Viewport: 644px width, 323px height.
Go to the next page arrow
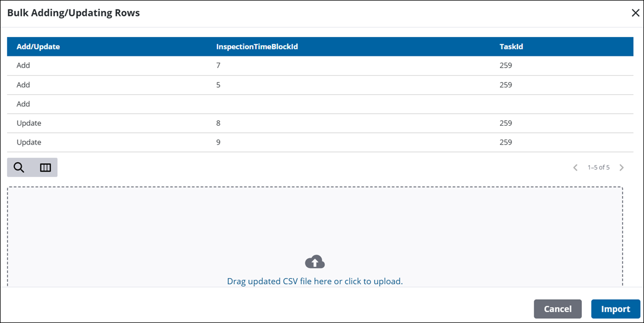621,167
